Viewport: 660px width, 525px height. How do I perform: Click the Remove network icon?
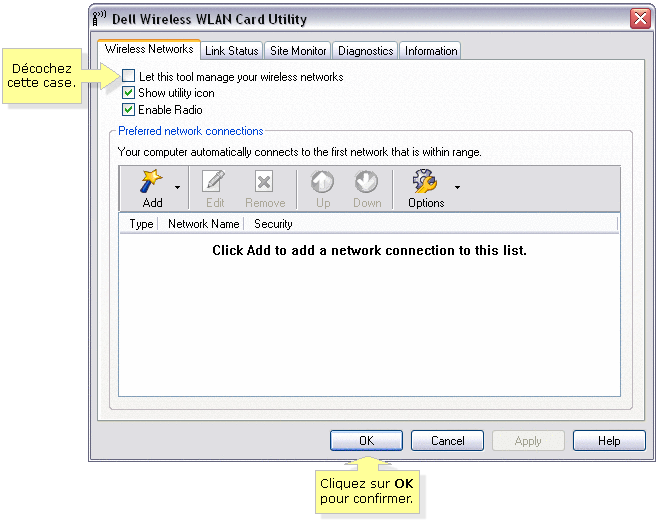[264, 181]
